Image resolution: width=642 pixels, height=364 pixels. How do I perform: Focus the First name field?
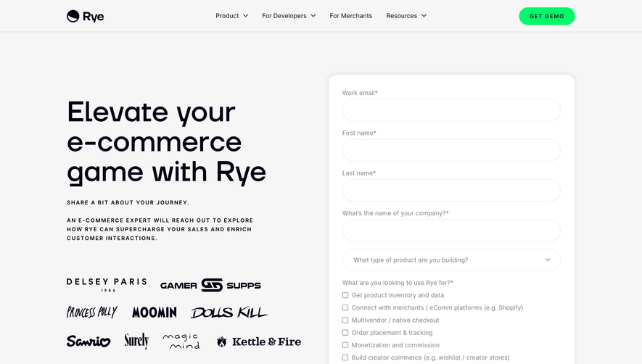pyautogui.click(x=451, y=150)
